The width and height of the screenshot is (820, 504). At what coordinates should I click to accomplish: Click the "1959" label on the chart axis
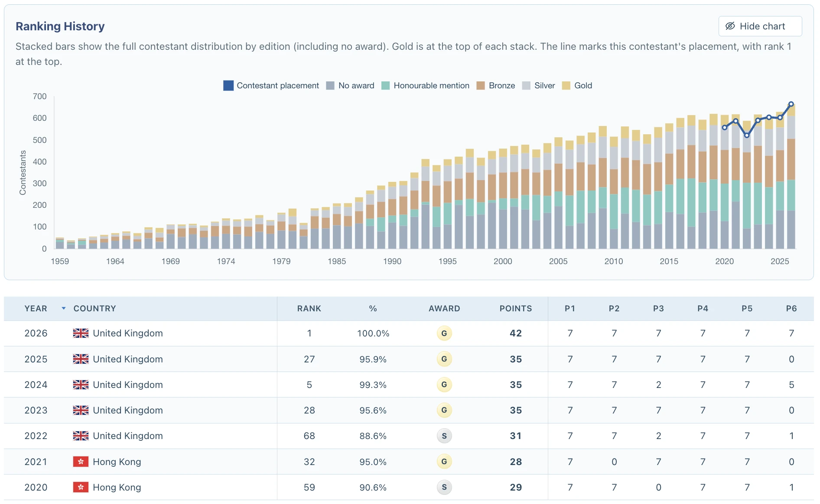pyautogui.click(x=60, y=261)
